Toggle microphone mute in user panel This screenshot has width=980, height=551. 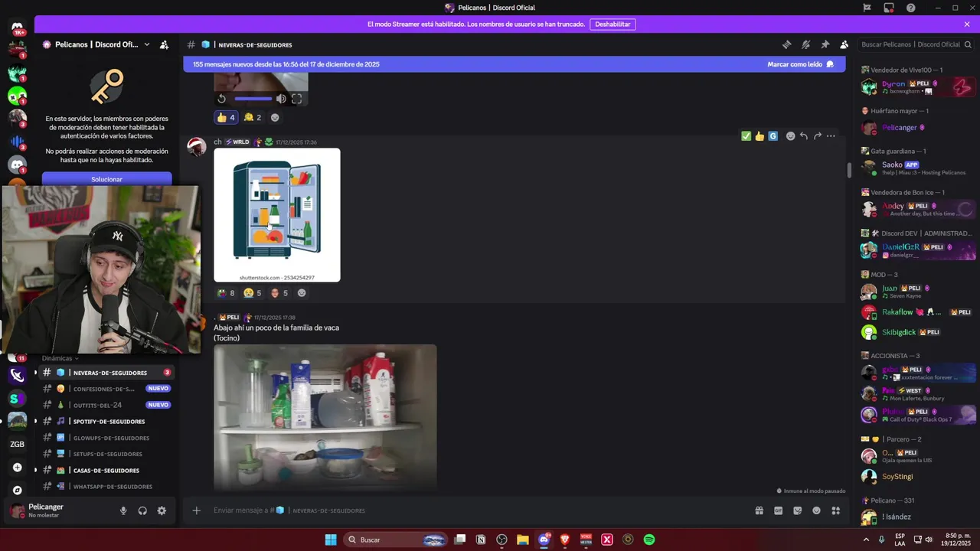(x=123, y=510)
